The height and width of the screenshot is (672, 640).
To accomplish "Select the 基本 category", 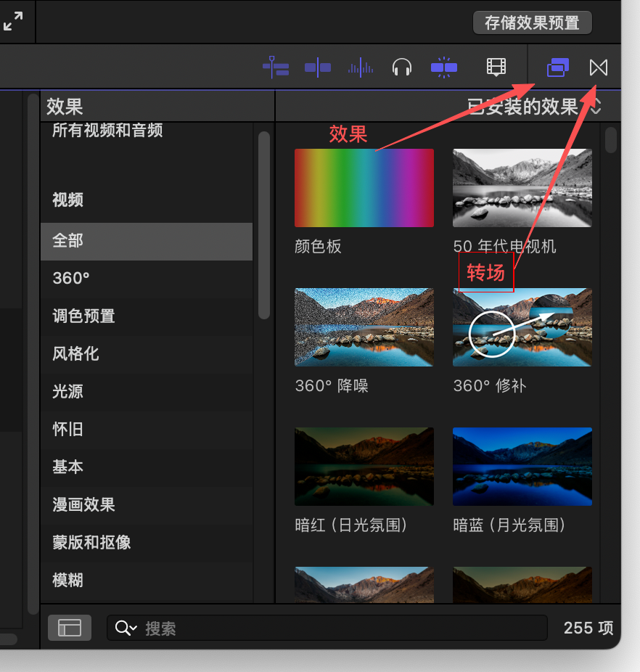I will click(147, 467).
